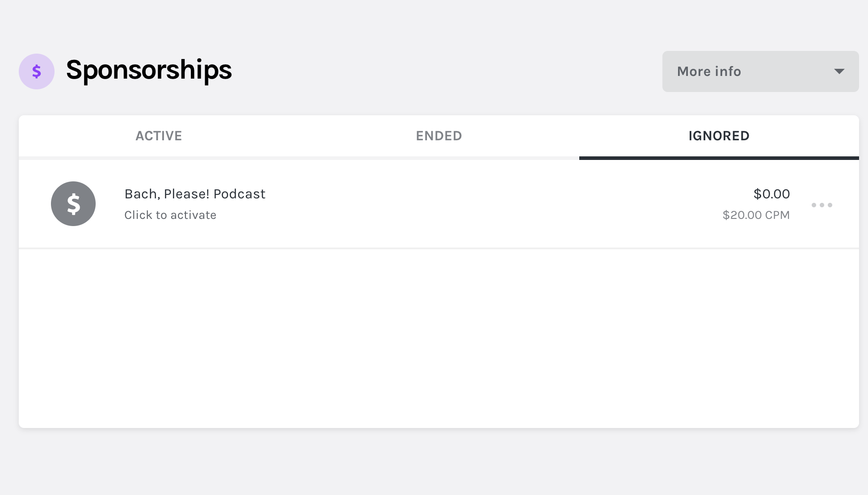This screenshot has width=868, height=495.
Task: Click the light divider line under Ended tab
Action: [439, 158]
